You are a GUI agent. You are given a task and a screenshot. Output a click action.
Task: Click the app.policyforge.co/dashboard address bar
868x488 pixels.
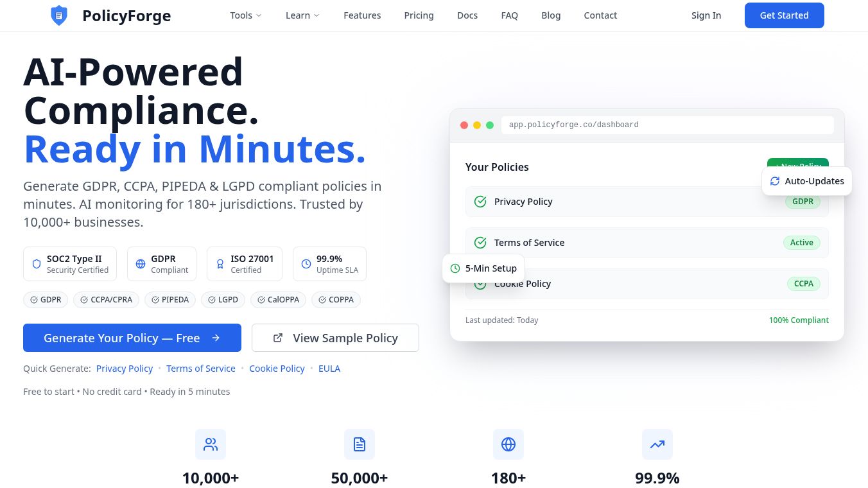tap(668, 125)
